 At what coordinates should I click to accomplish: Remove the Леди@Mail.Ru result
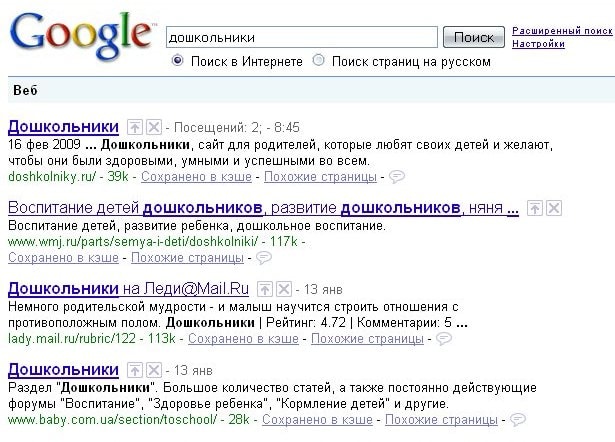284,289
